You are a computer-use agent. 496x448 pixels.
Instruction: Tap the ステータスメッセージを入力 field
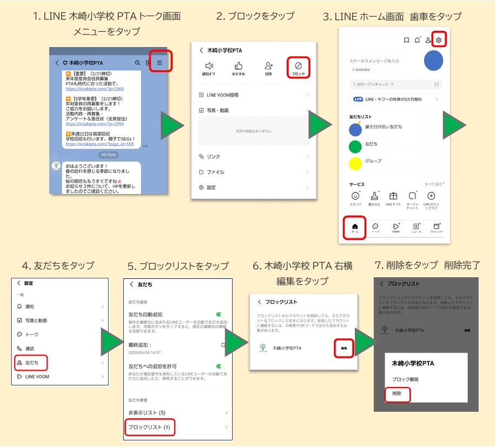(x=374, y=61)
